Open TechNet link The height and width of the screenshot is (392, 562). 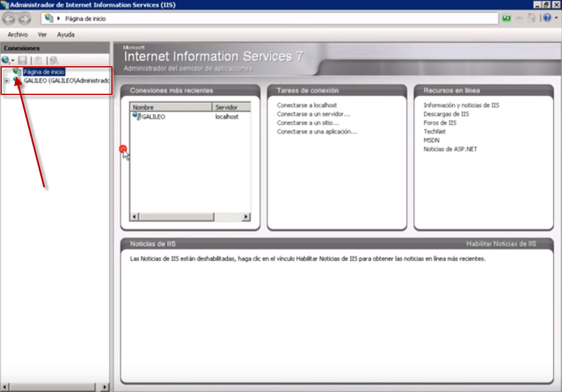434,131
